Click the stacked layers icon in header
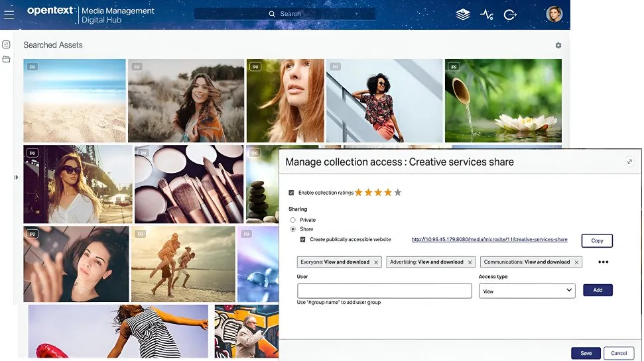Image resolution: width=644 pixels, height=361 pixels. click(x=463, y=15)
